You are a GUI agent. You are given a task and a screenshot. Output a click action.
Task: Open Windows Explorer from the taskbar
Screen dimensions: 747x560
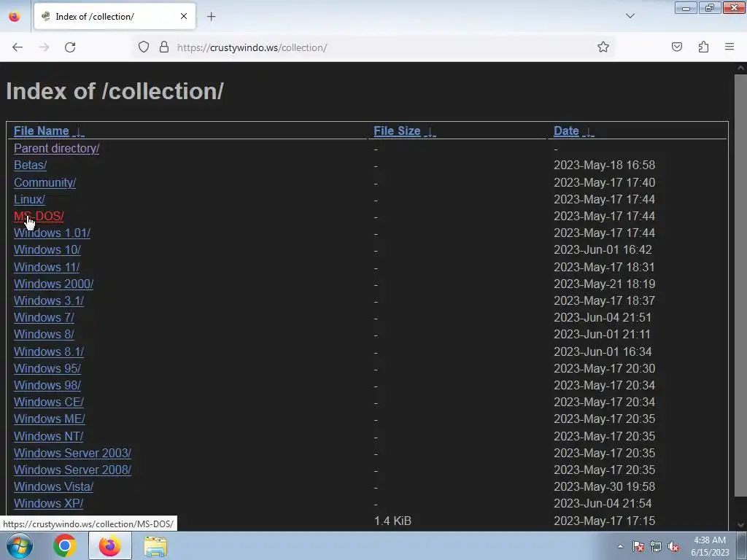tap(155, 545)
